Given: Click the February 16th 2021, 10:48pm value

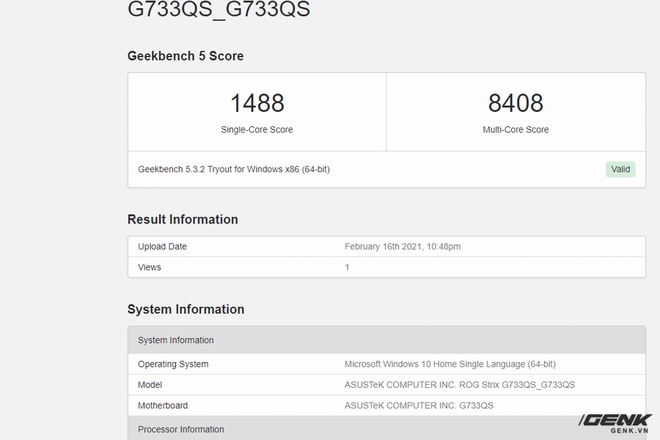Looking at the screenshot, I should 402,247.
